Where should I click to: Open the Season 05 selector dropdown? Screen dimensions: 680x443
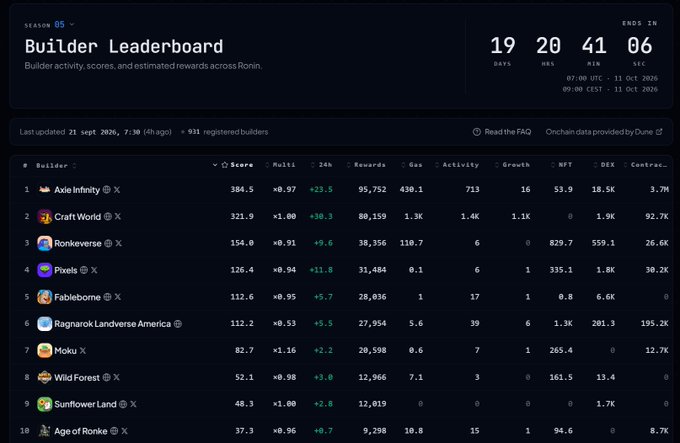tap(49, 25)
